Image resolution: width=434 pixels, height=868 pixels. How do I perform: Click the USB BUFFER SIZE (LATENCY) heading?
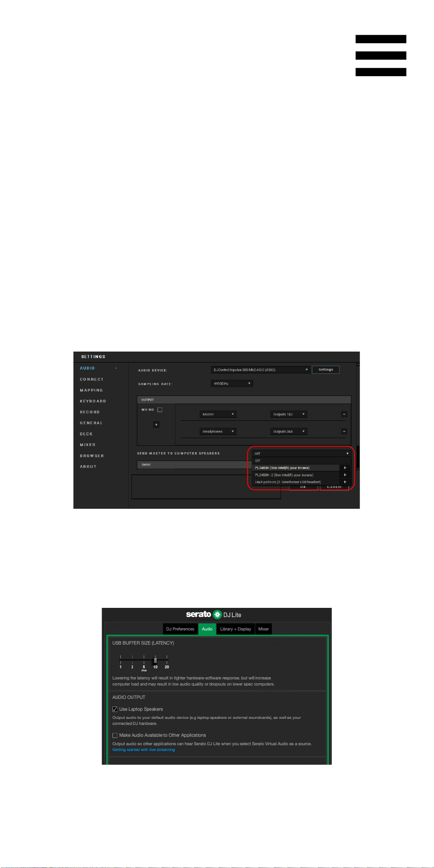[x=143, y=643]
